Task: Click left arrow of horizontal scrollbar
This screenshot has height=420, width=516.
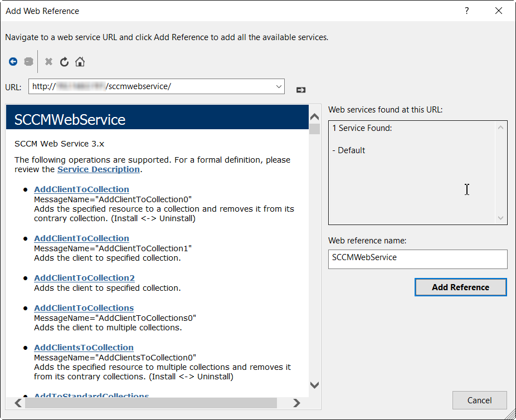Action: click(18, 403)
